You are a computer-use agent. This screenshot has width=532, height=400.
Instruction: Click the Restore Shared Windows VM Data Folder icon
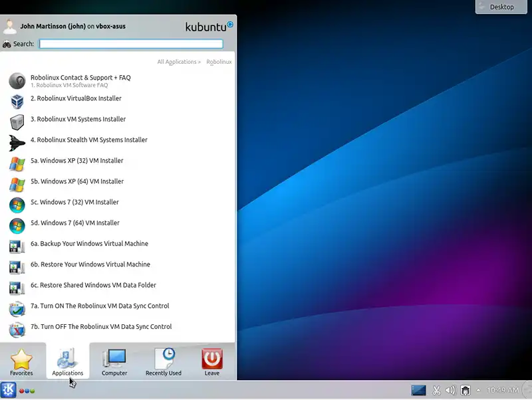pos(17,288)
